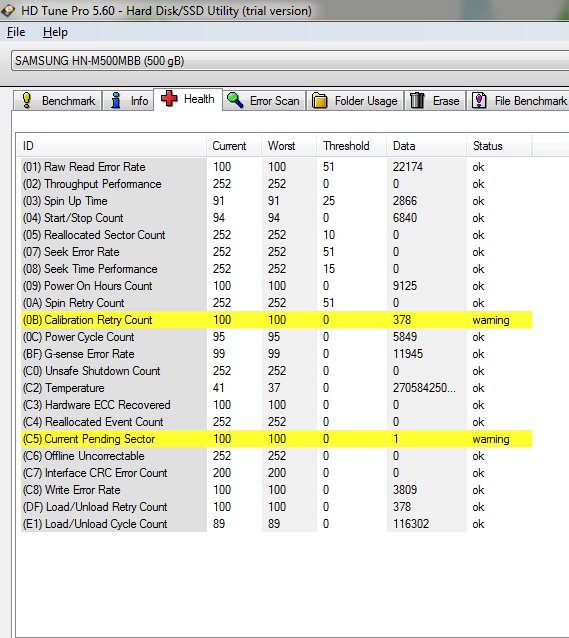This screenshot has height=638, width=569.
Task: Select the (05) Reallocated Sector Count row
Action: tap(276, 235)
